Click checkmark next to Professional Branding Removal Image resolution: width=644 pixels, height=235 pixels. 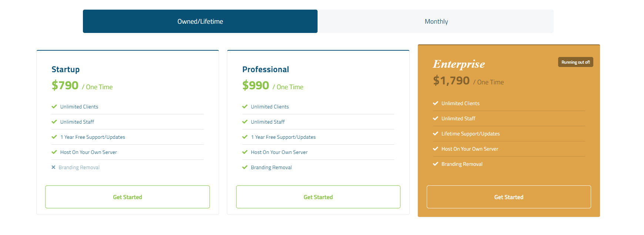[x=245, y=167]
